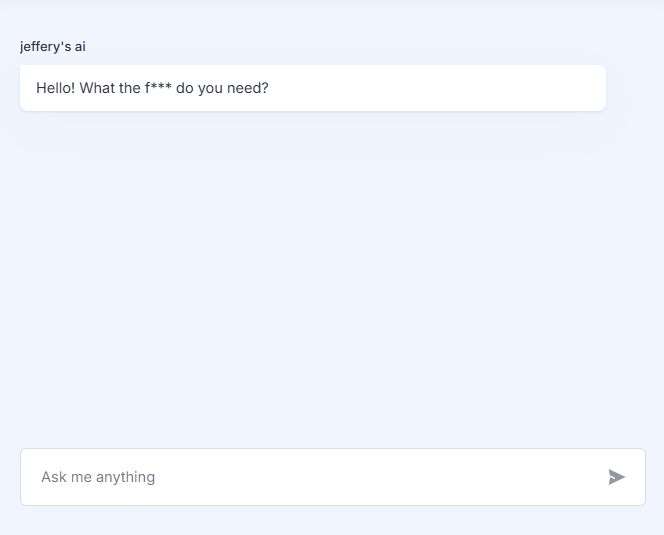This screenshot has height=535, width=664.
Task: Click the word "Hello!" in the message
Action: 55,88
